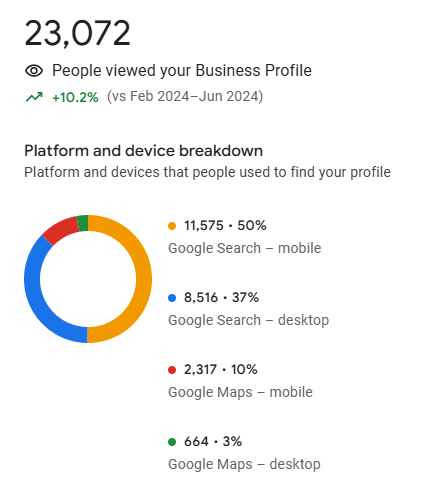424x503 pixels.
Task: Click the Google Search – desktop label
Action: pos(249,320)
